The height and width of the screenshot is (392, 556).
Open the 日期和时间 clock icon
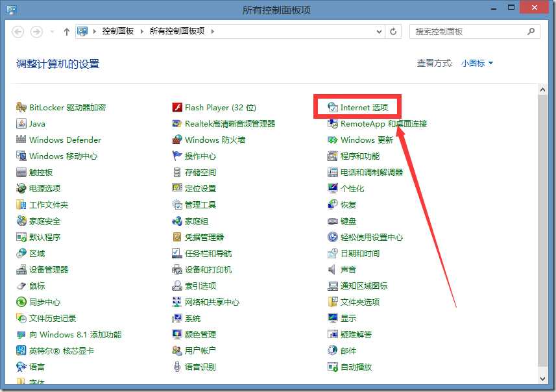click(x=333, y=253)
